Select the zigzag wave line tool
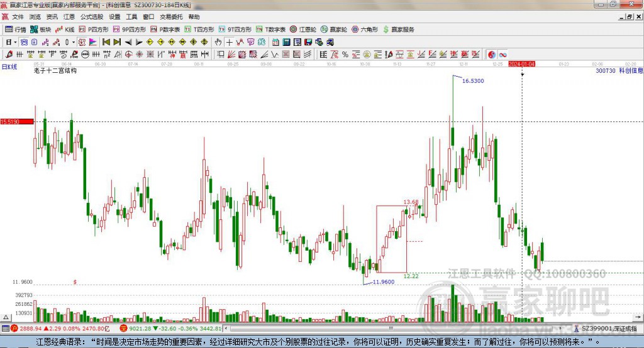 point(275,54)
